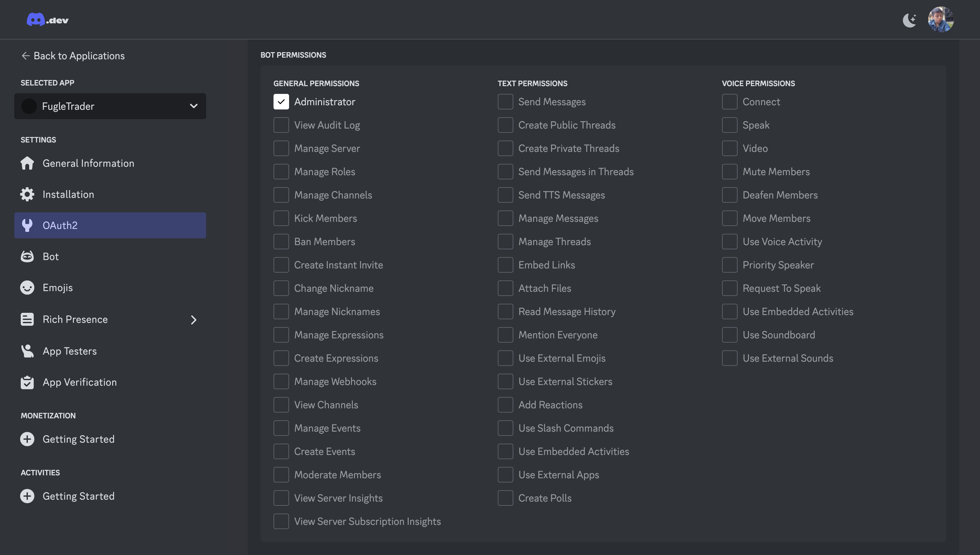
Task: Check Use External Sounds permission
Action: [x=730, y=358]
